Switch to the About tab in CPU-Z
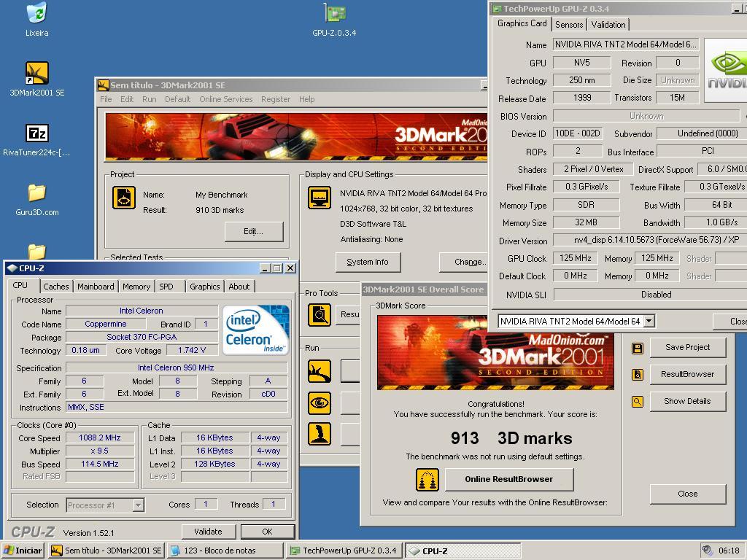The width and height of the screenshot is (747, 560). tap(239, 286)
